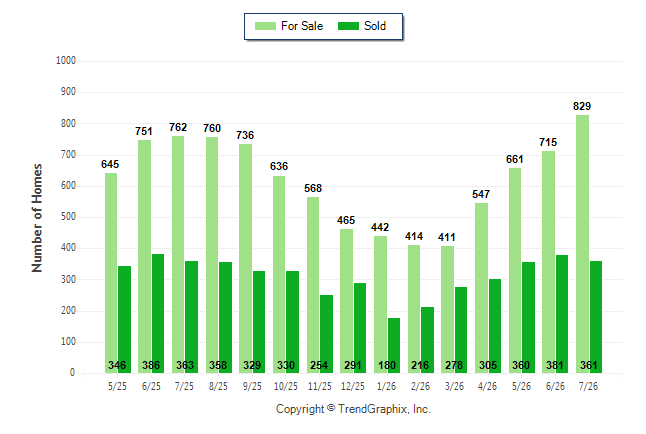Select the Sold bar labeled 254

tap(326, 334)
